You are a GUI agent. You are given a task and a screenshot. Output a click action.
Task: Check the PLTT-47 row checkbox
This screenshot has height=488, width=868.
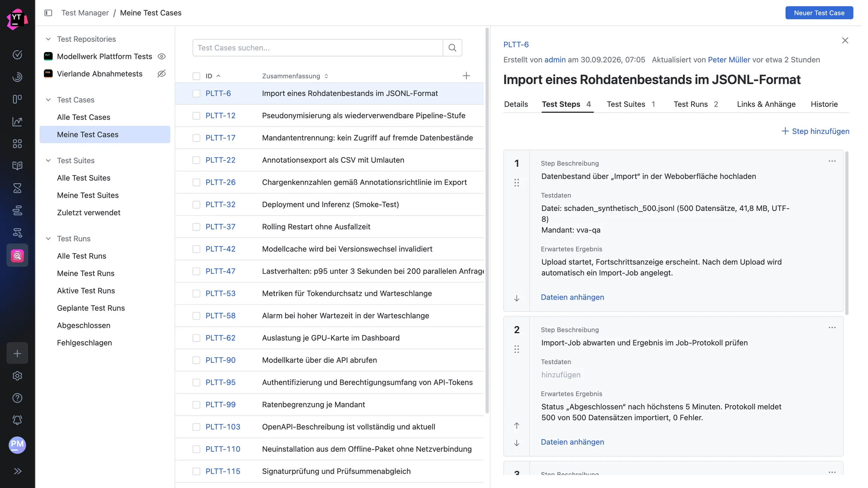(x=196, y=271)
